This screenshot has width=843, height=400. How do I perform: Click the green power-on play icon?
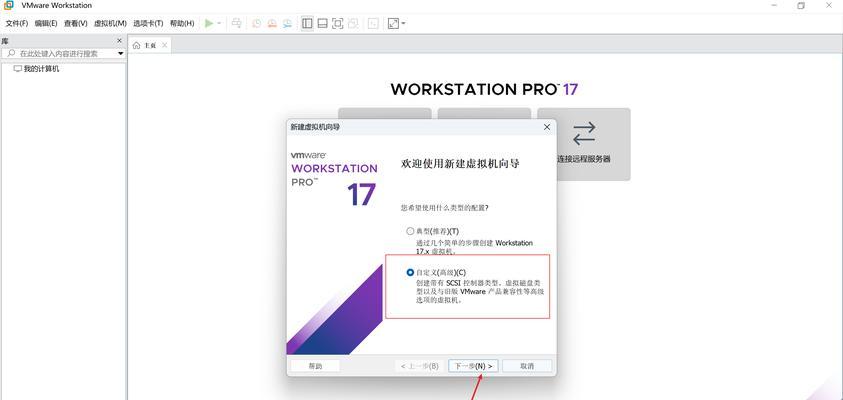click(209, 23)
